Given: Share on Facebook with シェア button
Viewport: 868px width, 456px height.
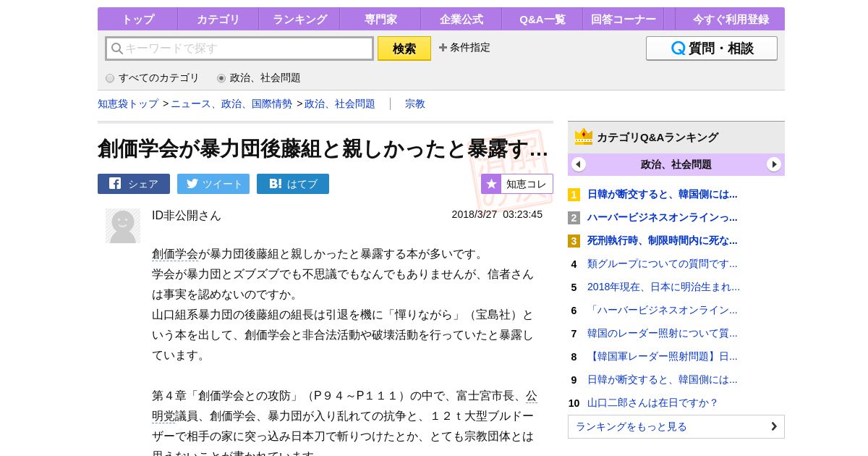Looking at the screenshot, I should [134, 184].
